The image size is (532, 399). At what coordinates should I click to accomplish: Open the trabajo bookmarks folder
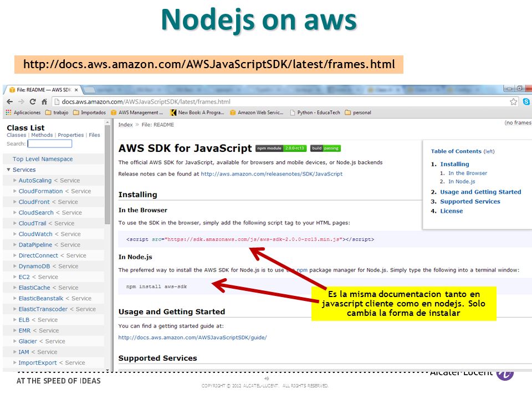pos(57,112)
